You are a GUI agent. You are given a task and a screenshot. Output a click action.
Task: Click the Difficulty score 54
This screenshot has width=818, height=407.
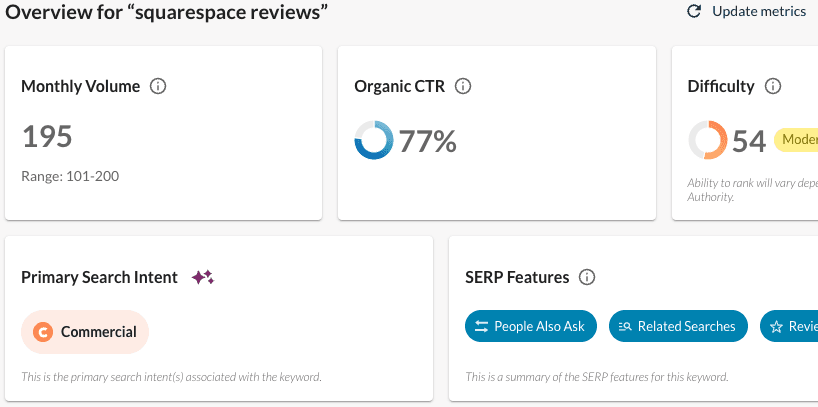[x=749, y=142]
